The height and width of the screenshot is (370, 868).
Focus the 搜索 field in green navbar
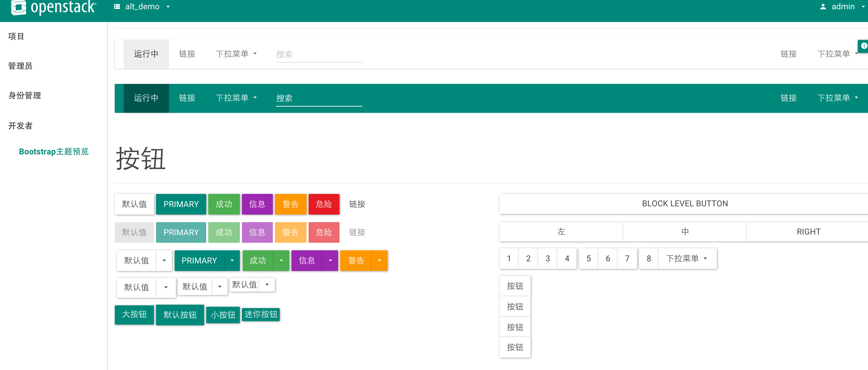click(319, 98)
